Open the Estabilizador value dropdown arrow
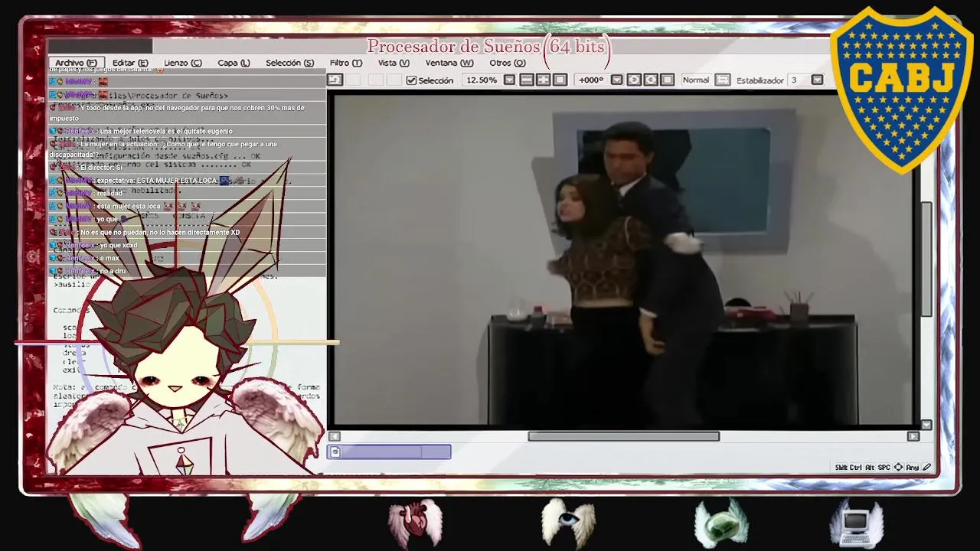Image resolution: width=980 pixels, height=551 pixels. (817, 80)
